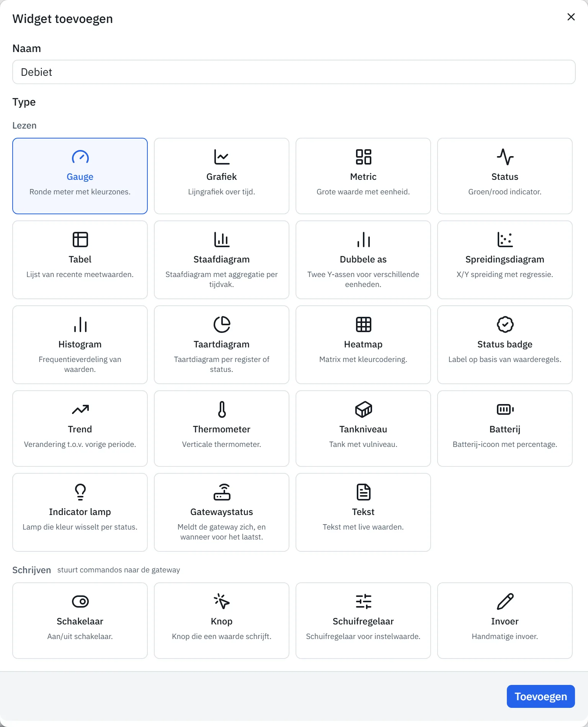Click 'stuurt commandos naar de gateway' hint
Viewport: 588px width, 727px height.
tap(119, 570)
